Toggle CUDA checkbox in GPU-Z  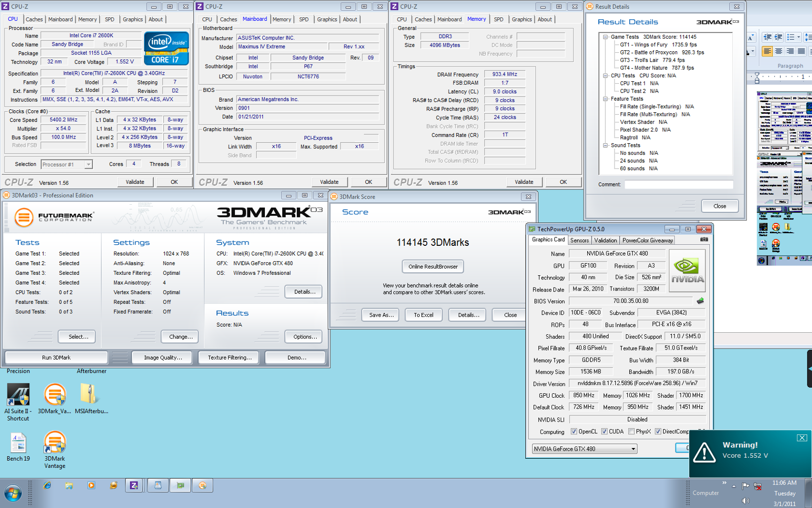pos(604,432)
